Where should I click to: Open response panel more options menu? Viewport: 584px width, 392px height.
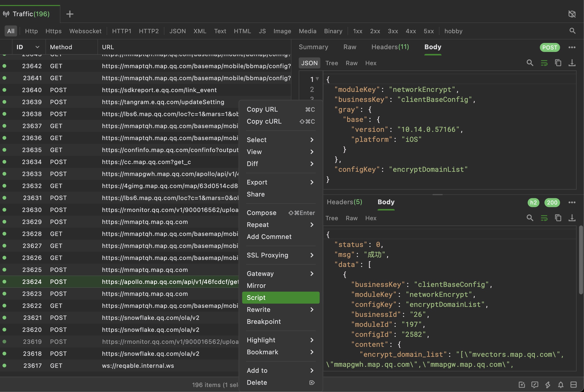pyautogui.click(x=572, y=202)
